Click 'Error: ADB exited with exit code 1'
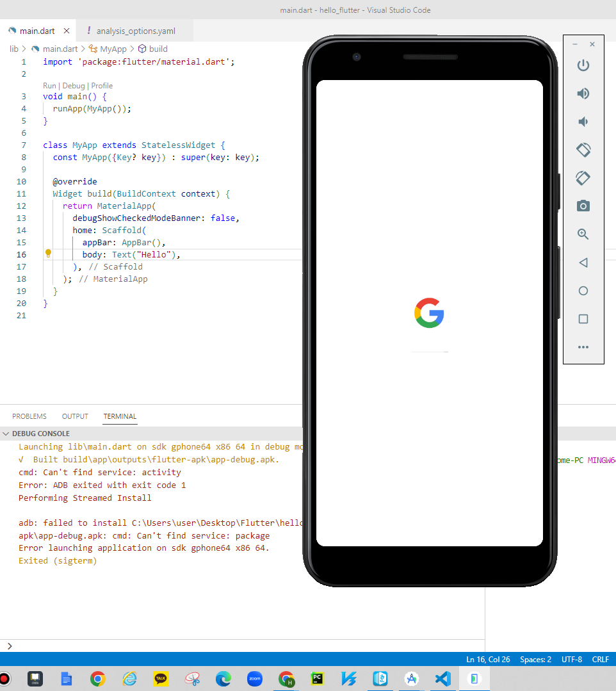Viewport: 616px width, 691px height. pos(102,485)
